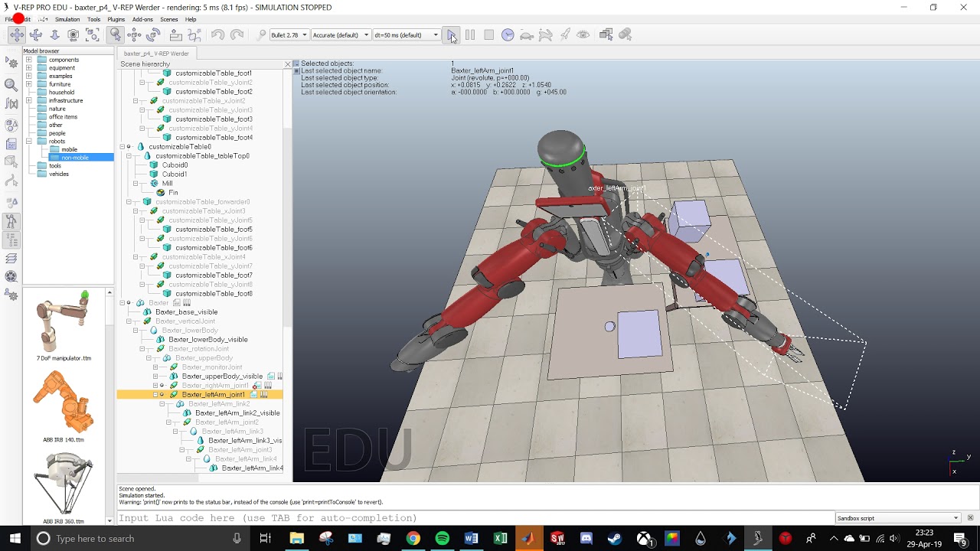Select the camera shift tool

pyautogui.click(x=54, y=34)
